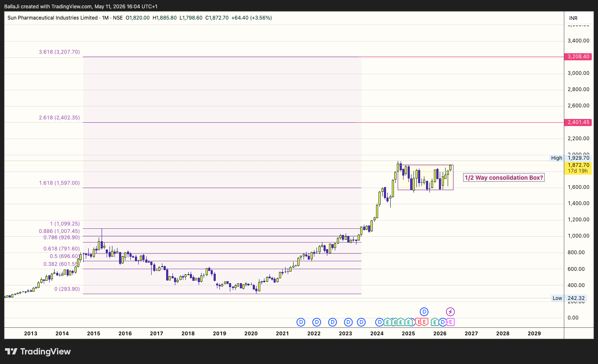This screenshot has height=364, width=598.
Task: Click dividend marker midway between 2022 and 2023
Action: point(332,322)
